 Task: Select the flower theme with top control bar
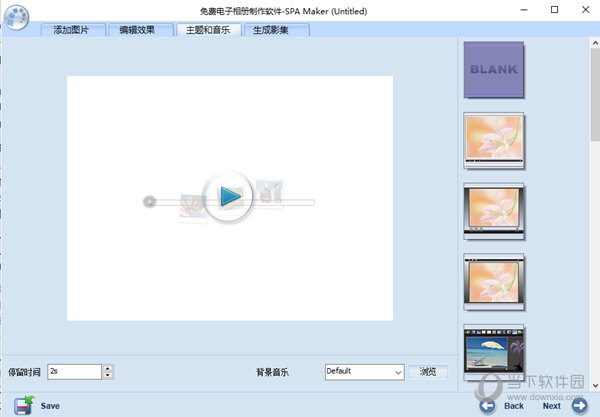point(494,282)
